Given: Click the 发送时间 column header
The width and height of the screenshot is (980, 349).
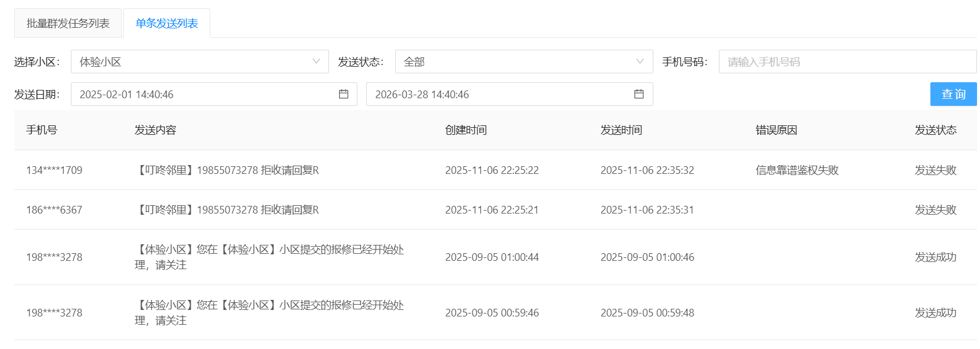Looking at the screenshot, I should tap(621, 130).
